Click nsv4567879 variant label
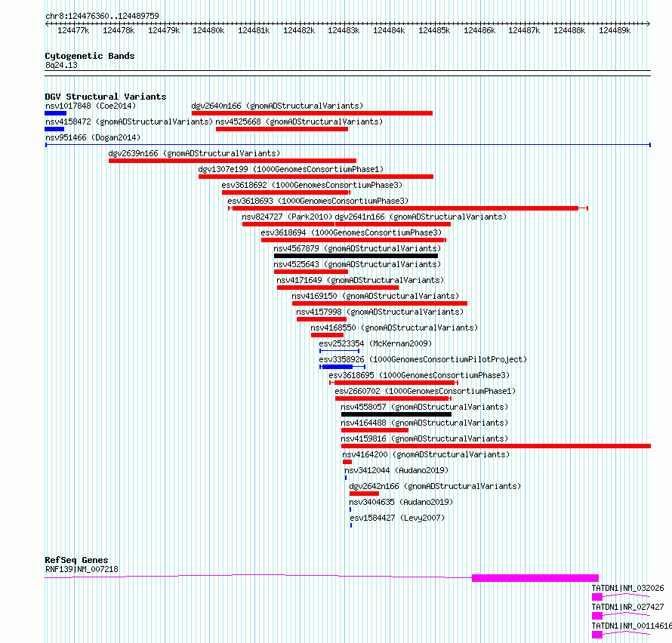 [x=357, y=248]
